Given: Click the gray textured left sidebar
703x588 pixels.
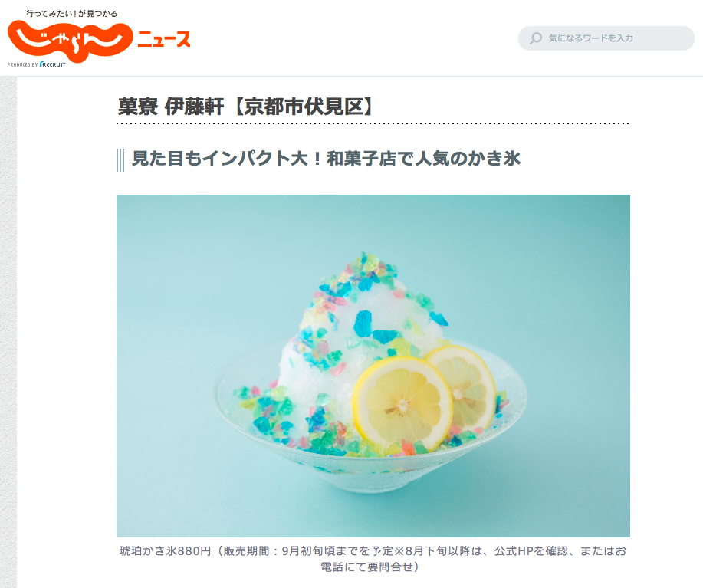Looking at the screenshot, I should click(x=8, y=332).
